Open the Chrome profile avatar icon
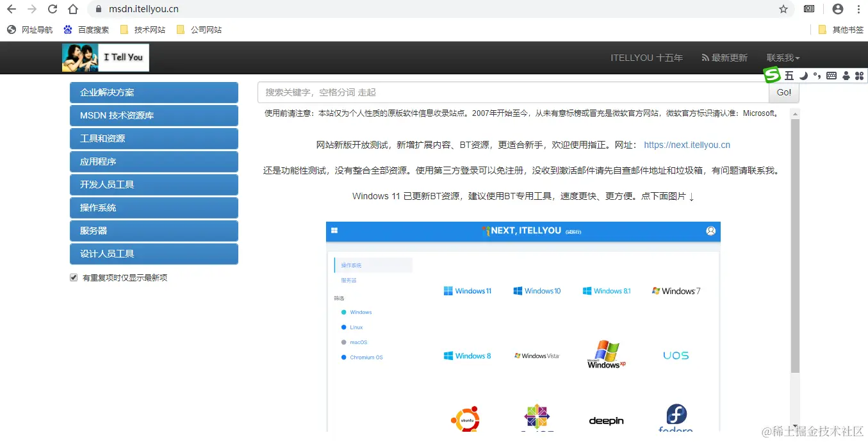This screenshot has width=868, height=442. pos(837,9)
